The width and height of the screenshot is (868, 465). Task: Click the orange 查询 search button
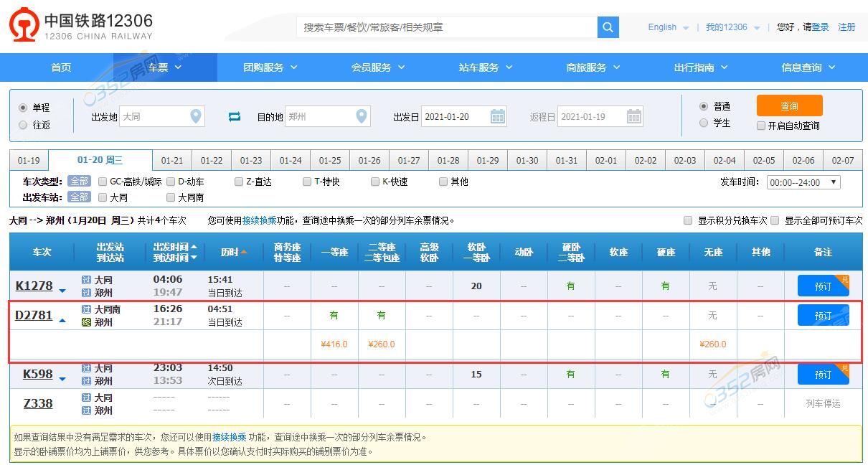[x=789, y=105]
